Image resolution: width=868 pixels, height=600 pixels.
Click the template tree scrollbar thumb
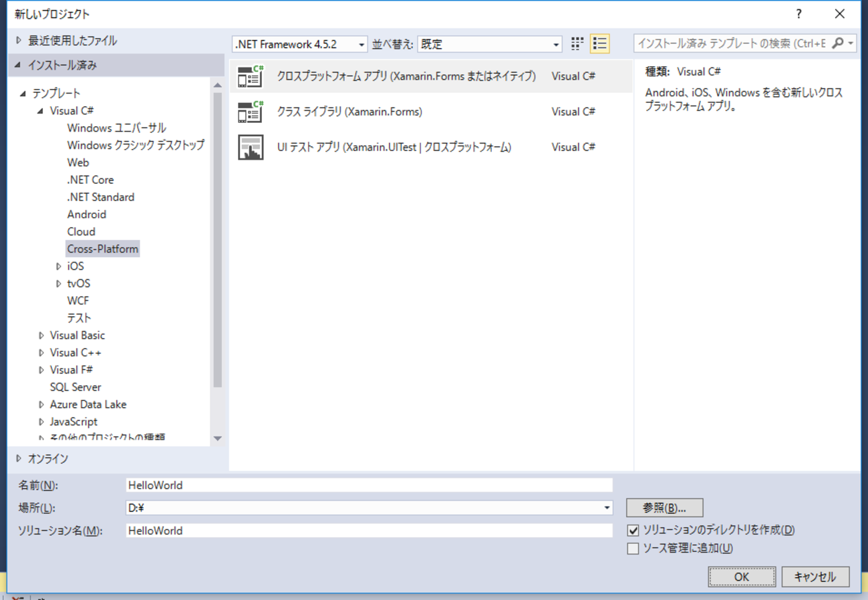(217, 240)
